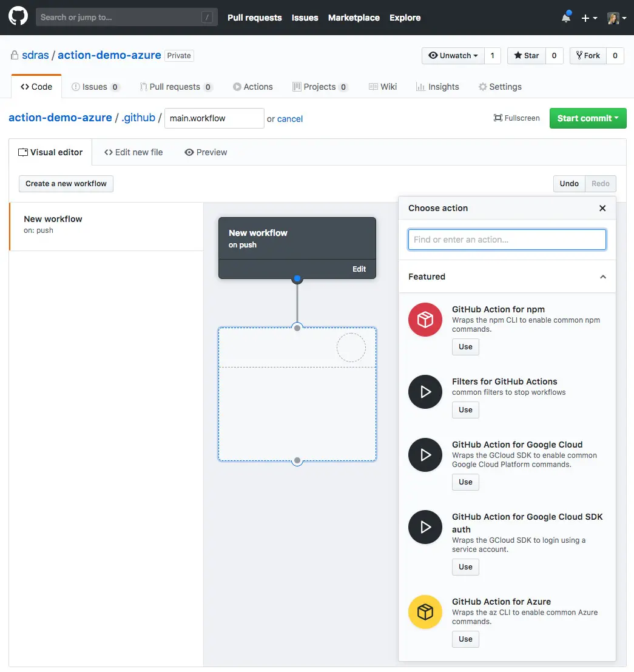Open the Issues tab
634x672 pixels.
pos(95,87)
